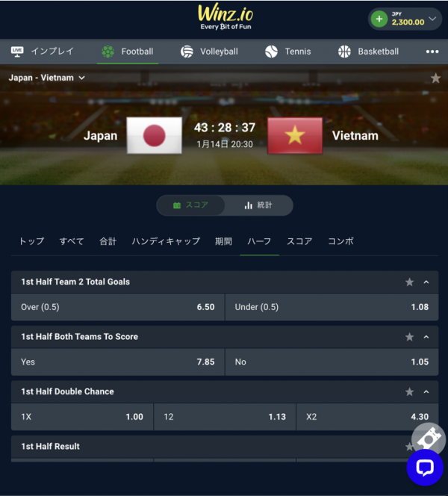448x496 pixels.
Task: Switch to the 統計 statistics view
Action: 258,205
